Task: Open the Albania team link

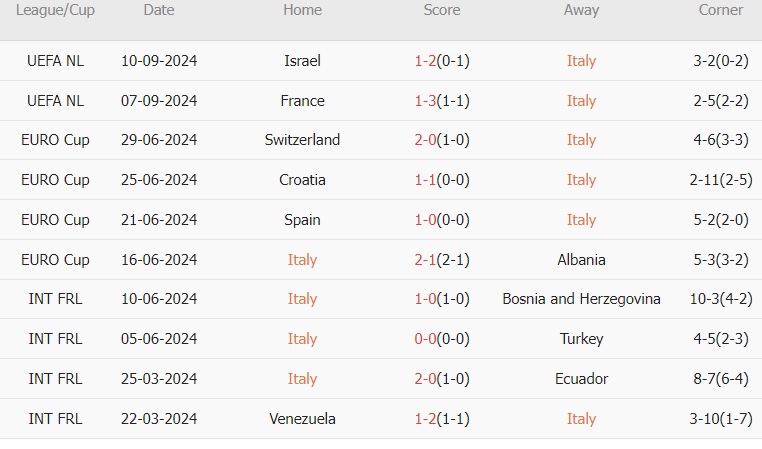Action: click(x=581, y=260)
